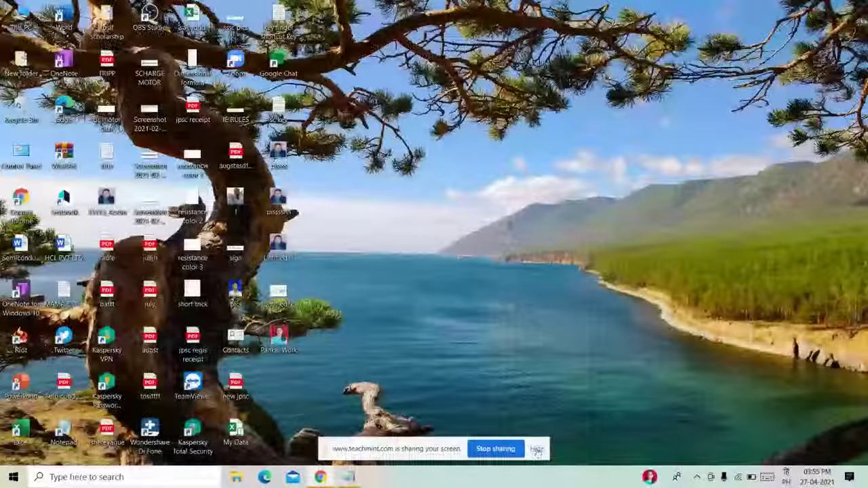
Task: Click the Stop sharing button
Action: (496, 449)
